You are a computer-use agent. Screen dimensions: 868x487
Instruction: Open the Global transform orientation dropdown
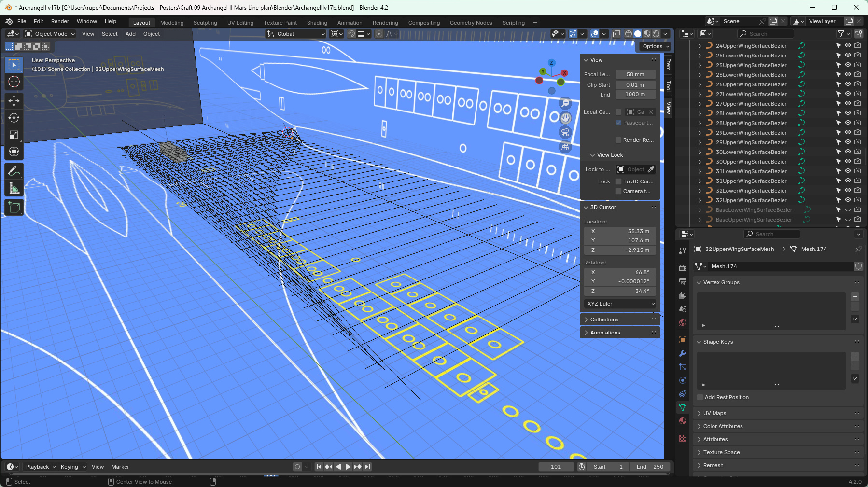296,34
